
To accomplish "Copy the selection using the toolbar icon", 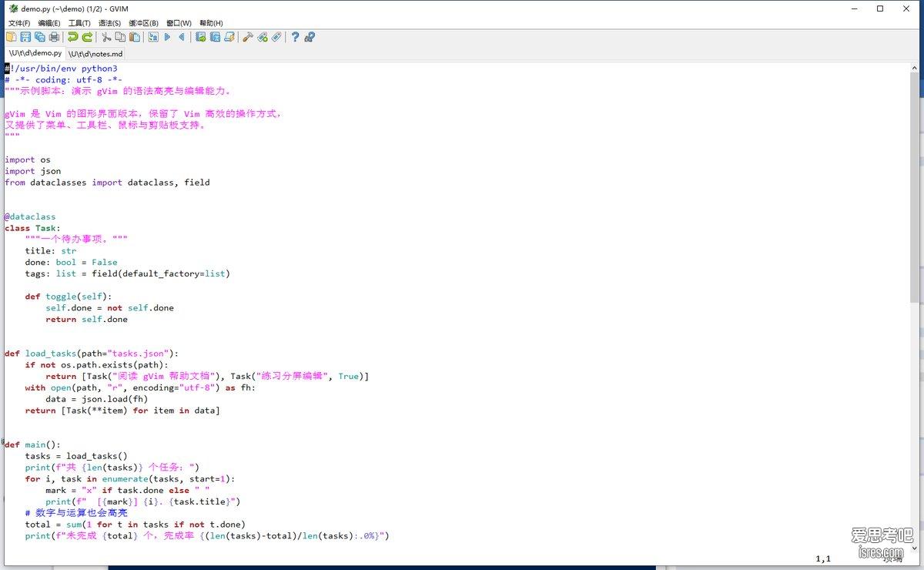I will pyautogui.click(x=120, y=37).
